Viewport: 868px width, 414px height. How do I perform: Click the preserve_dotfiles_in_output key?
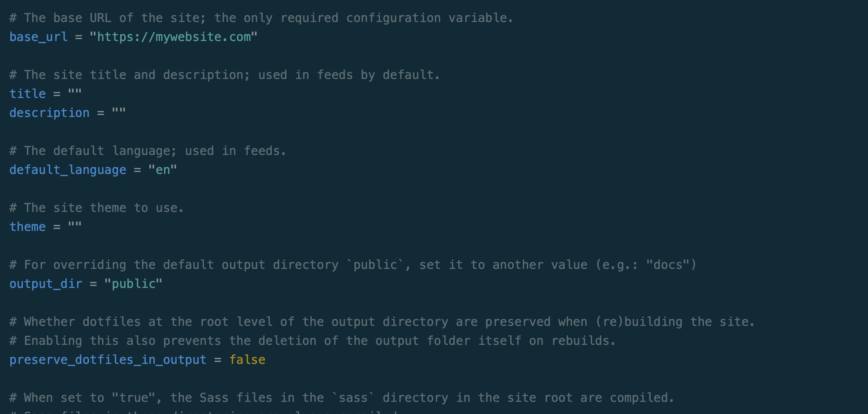(108, 360)
